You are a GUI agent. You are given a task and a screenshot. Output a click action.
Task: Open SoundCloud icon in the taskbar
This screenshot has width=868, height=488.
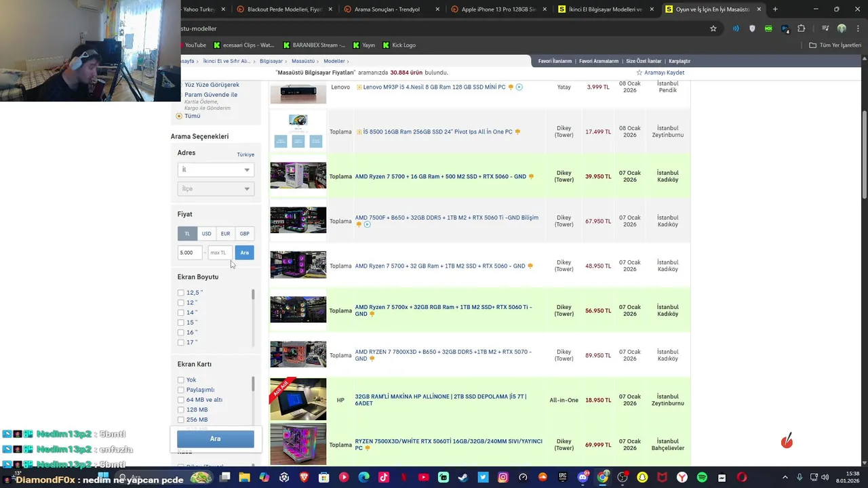[542, 478]
